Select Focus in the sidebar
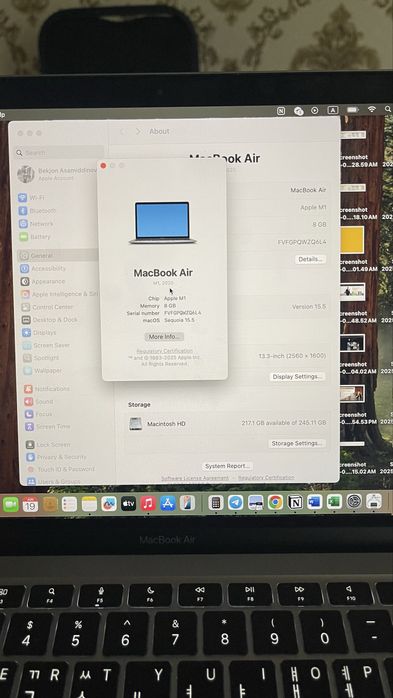The width and height of the screenshot is (393, 698). click(39, 414)
